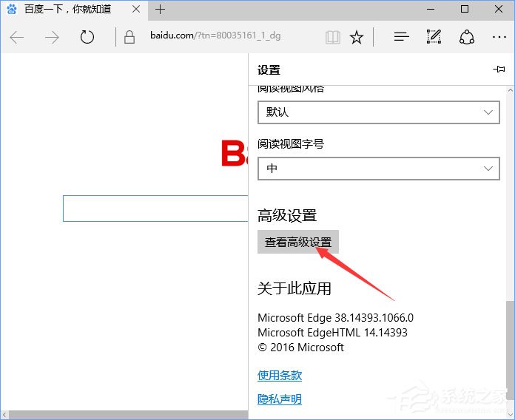Viewport: 515px width, 420px height.
Task: Start a Web Note
Action: point(434,37)
